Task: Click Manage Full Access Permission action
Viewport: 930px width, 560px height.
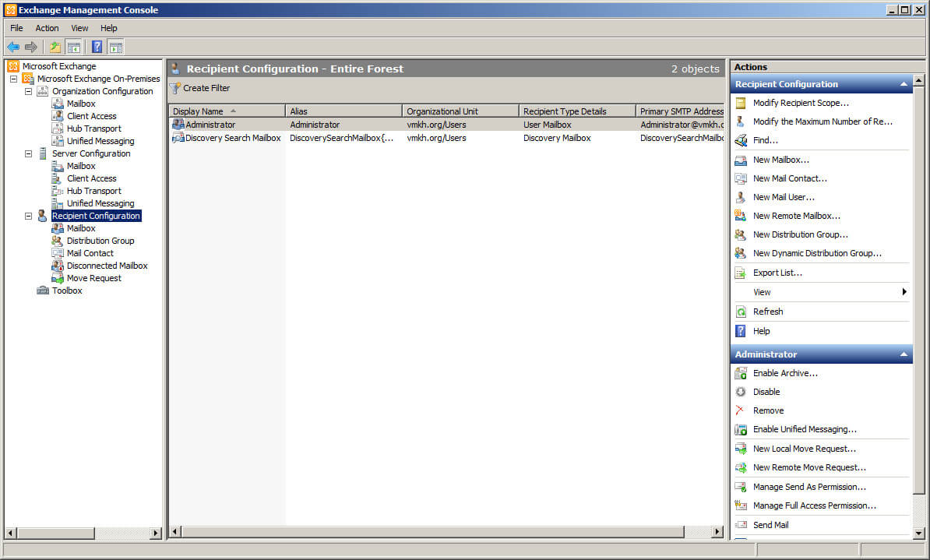Action: click(815, 505)
